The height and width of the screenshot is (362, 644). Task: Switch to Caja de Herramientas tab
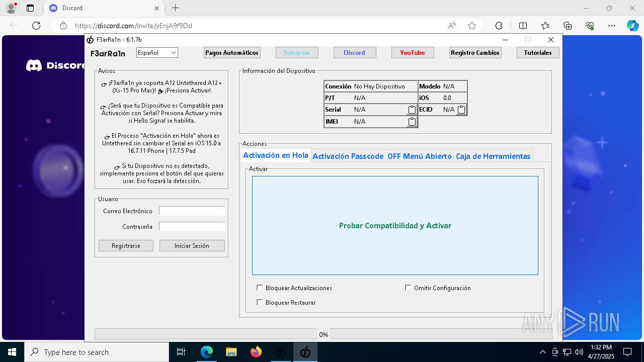tap(493, 156)
